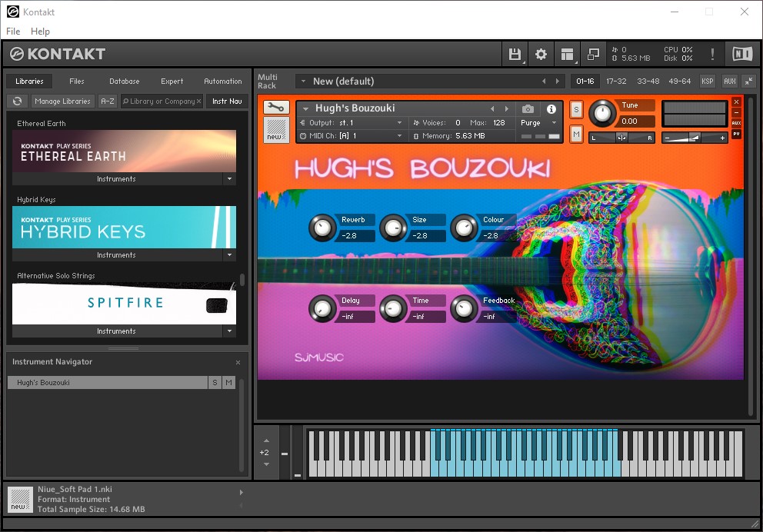Image resolution: width=763 pixels, height=532 pixels.
Task: Click the NI logo in header
Action: [742, 54]
